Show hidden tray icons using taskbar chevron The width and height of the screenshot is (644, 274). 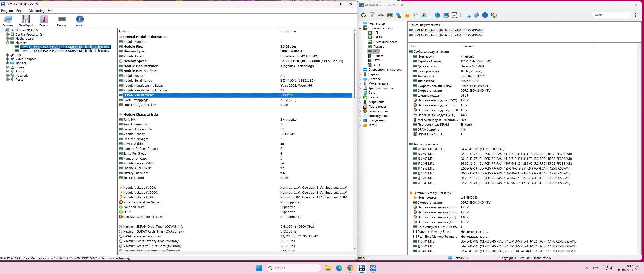pyautogui.click(x=586, y=268)
